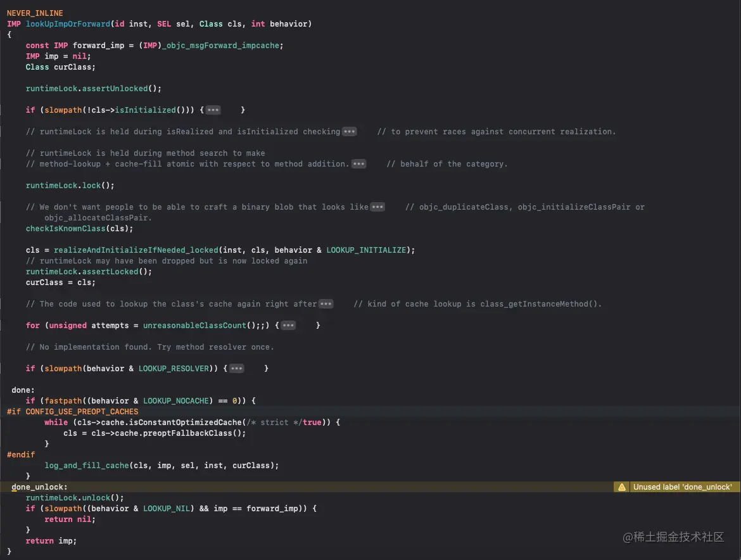Click LOOKUP_INITIALIZE constant

366,250
